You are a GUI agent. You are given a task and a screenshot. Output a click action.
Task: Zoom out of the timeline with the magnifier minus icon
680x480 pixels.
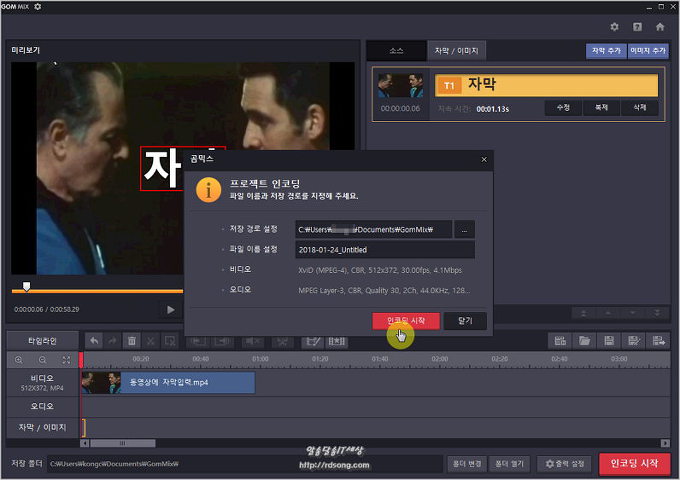(42, 359)
